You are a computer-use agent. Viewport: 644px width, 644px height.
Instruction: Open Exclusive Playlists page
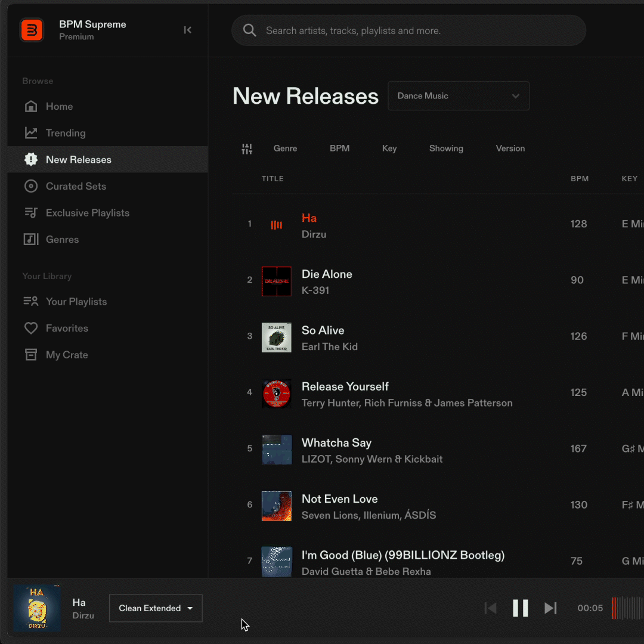(x=107, y=213)
